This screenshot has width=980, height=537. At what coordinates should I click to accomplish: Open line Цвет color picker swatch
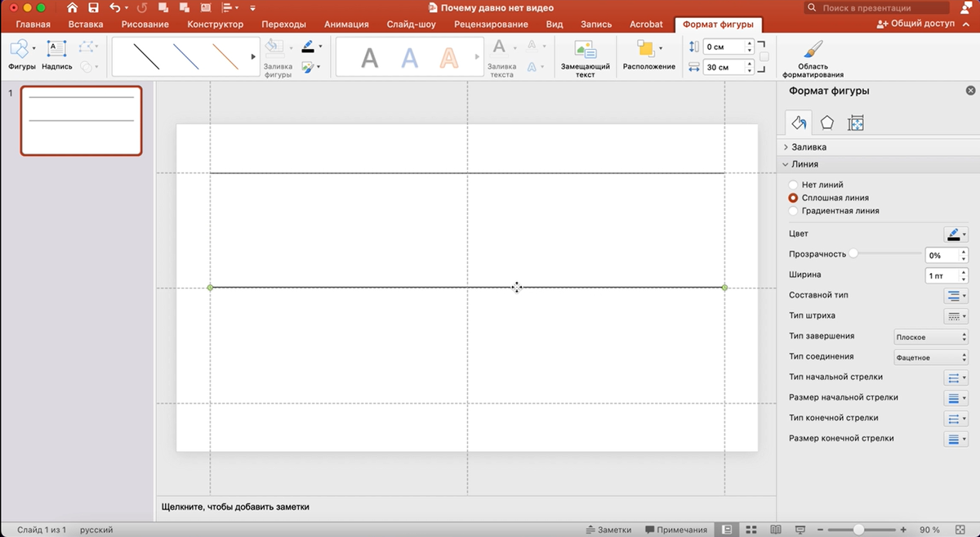click(x=955, y=235)
